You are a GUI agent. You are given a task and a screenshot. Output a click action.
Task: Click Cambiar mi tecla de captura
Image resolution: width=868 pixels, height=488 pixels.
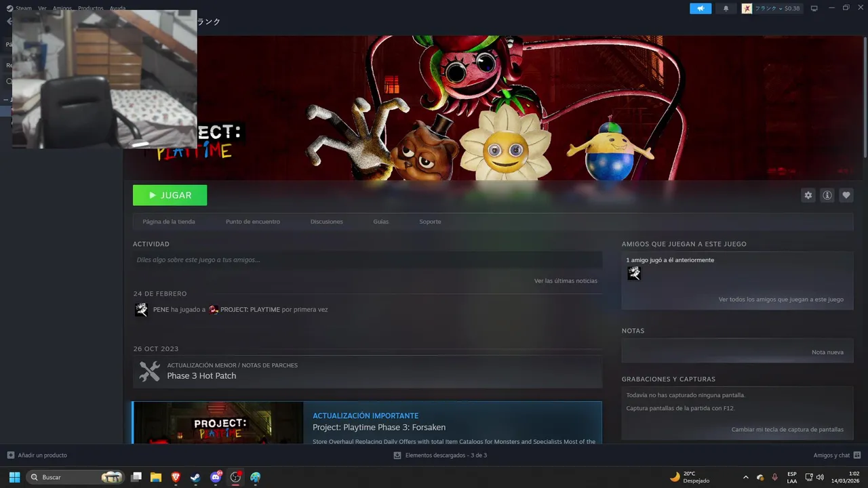[787, 430]
